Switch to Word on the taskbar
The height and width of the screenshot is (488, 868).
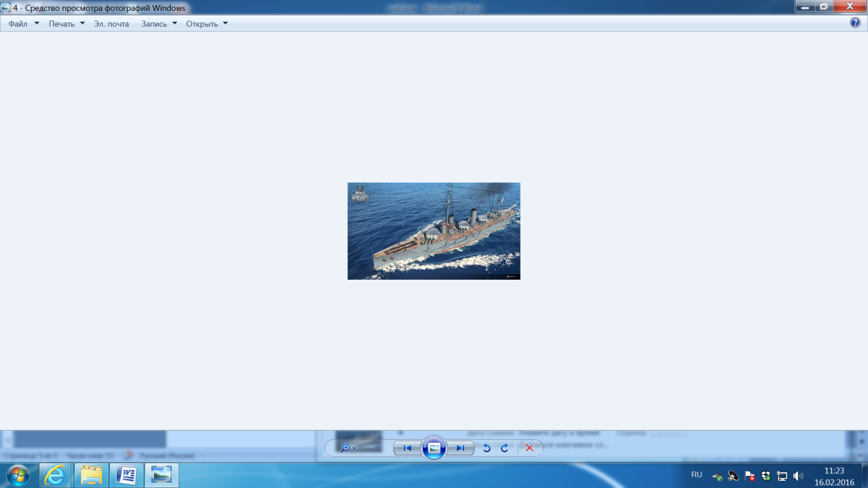point(126,475)
